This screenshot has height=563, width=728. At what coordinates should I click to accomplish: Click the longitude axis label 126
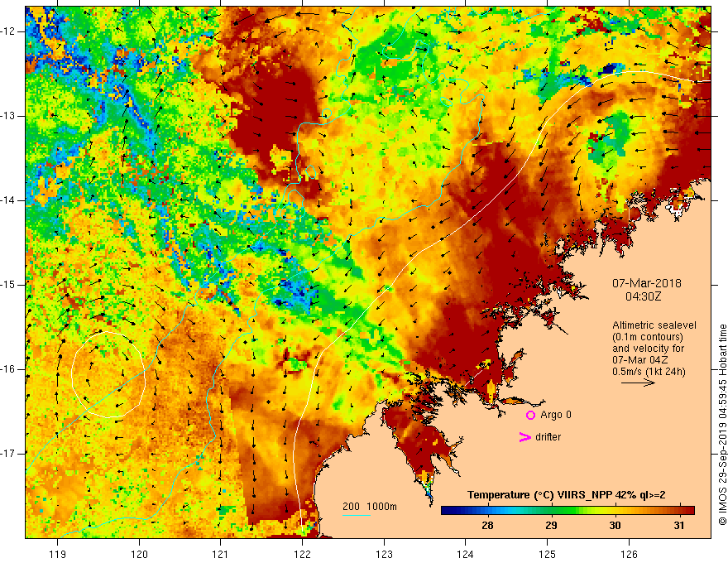[629, 554]
